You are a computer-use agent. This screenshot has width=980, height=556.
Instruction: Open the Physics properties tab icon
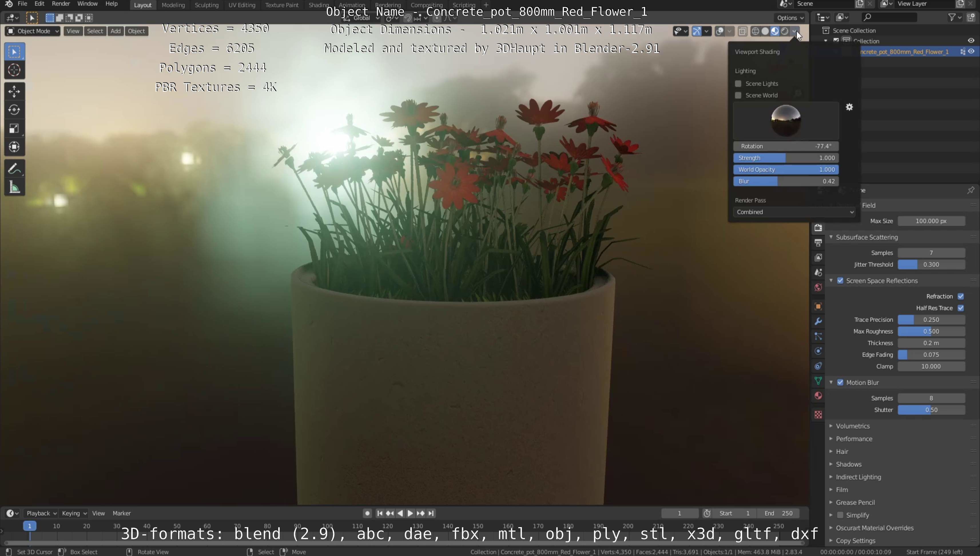818,351
